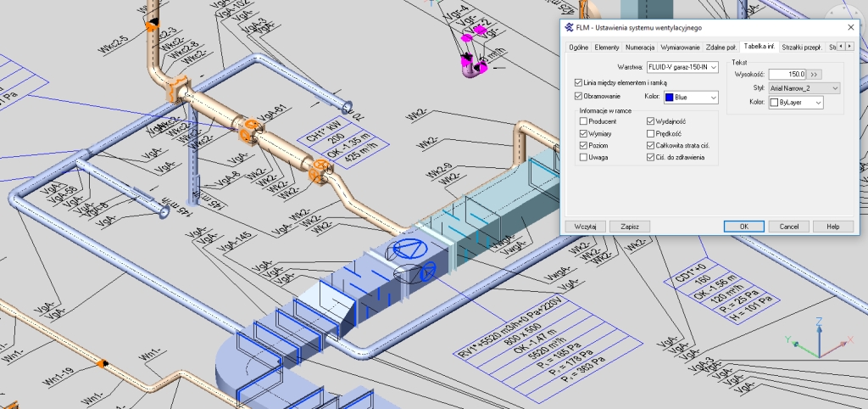Open the ByLayer text color dropdown
The image size is (868, 409).
click(796, 103)
